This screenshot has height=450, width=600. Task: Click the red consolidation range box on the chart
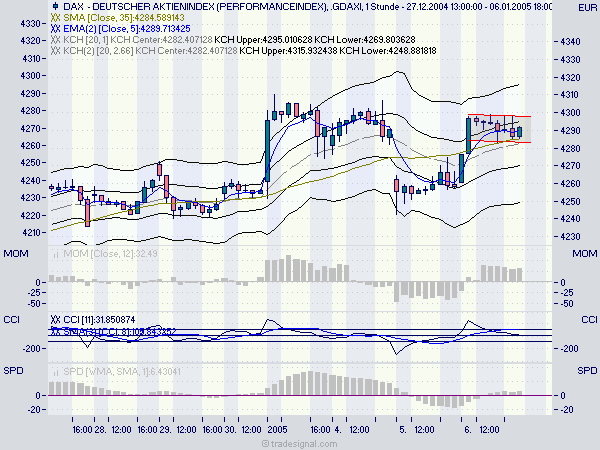click(499, 129)
